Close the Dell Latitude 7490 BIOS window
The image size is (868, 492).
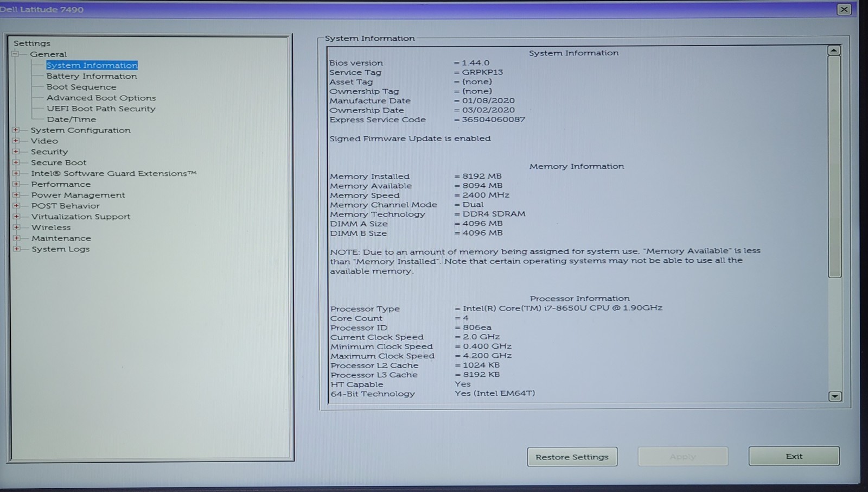tap(844, 9)
